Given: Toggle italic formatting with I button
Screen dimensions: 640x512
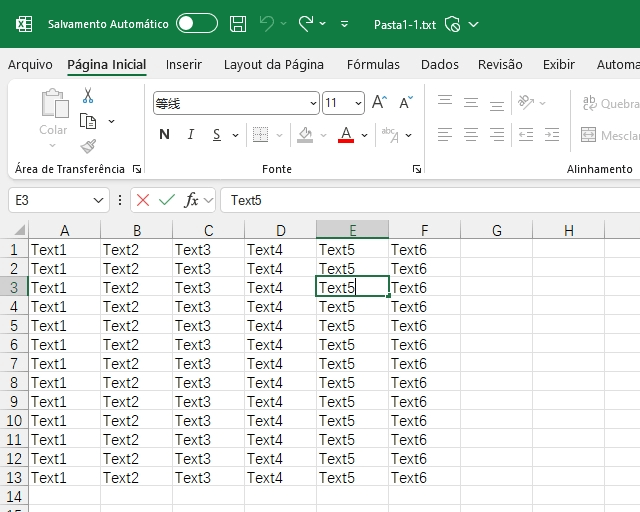Looking at the screenshot, I should (190, 135).
